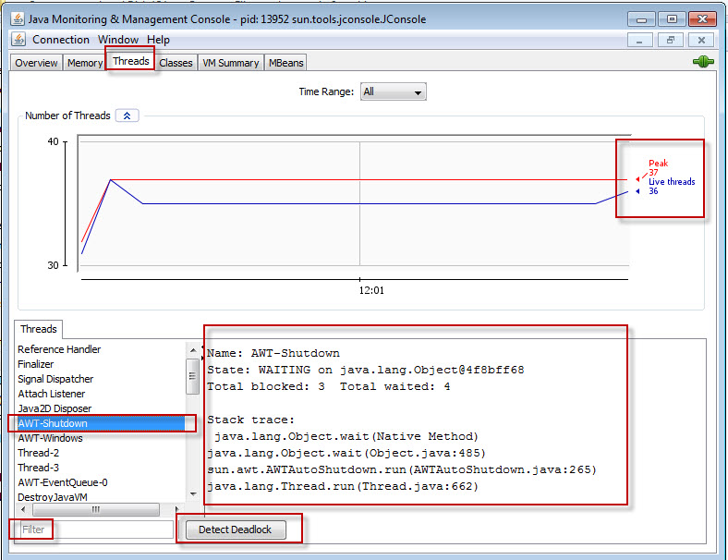Click the AWTAutoShutdown.run stack trace line
The image size is (728, 560).
coord(402,470)
